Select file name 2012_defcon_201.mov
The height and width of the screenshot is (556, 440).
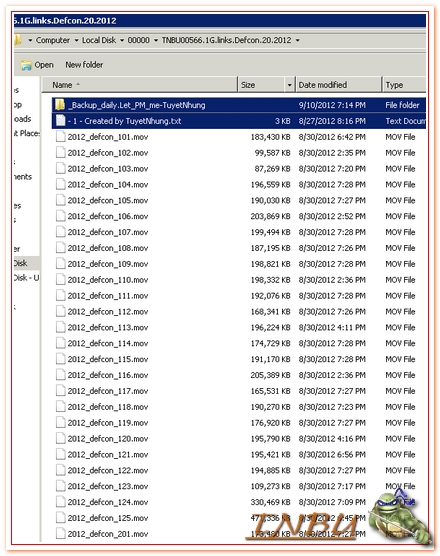coord(108,534)
